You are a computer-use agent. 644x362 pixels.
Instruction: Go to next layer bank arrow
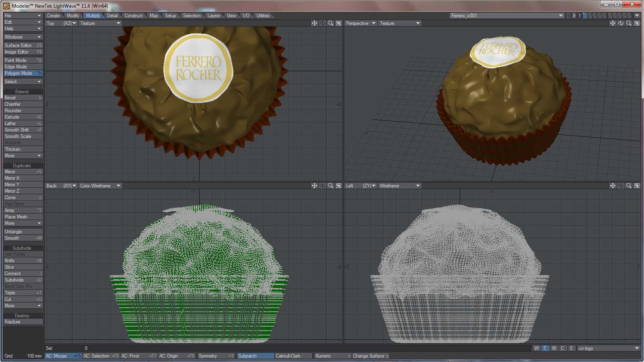[574, 16]
